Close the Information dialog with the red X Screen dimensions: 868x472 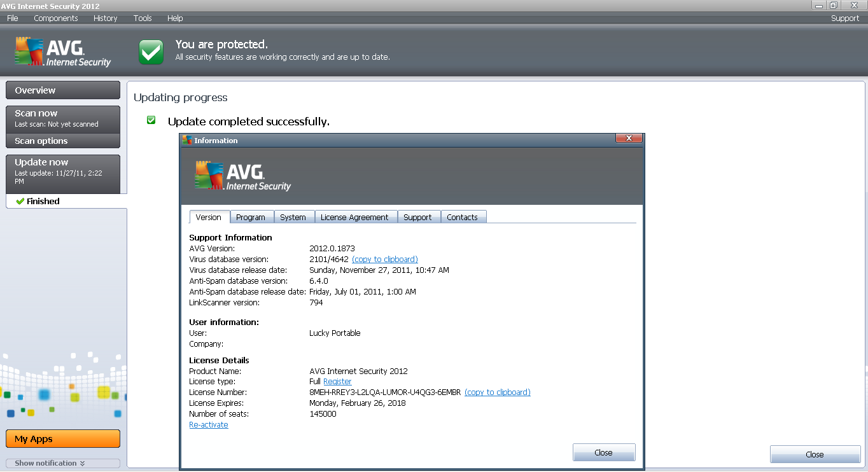[628, 138]
